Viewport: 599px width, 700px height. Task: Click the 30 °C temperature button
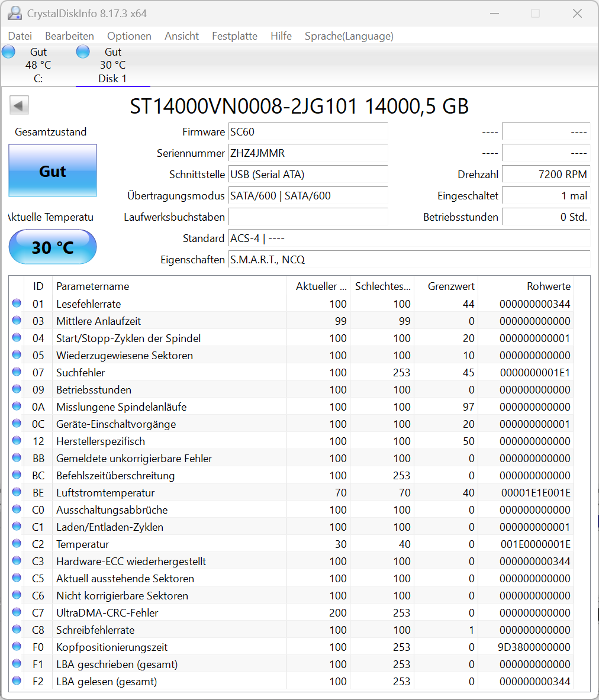[x=53, y=247]
